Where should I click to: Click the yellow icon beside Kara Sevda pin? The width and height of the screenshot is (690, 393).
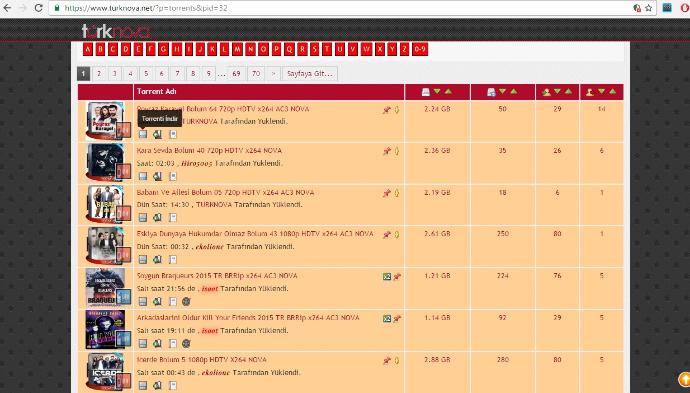tap(396, 151)
